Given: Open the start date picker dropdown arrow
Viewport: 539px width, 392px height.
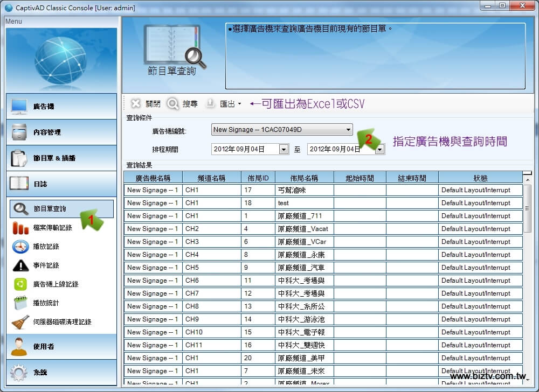Looking at the screenshot, I should coord(284,150).
